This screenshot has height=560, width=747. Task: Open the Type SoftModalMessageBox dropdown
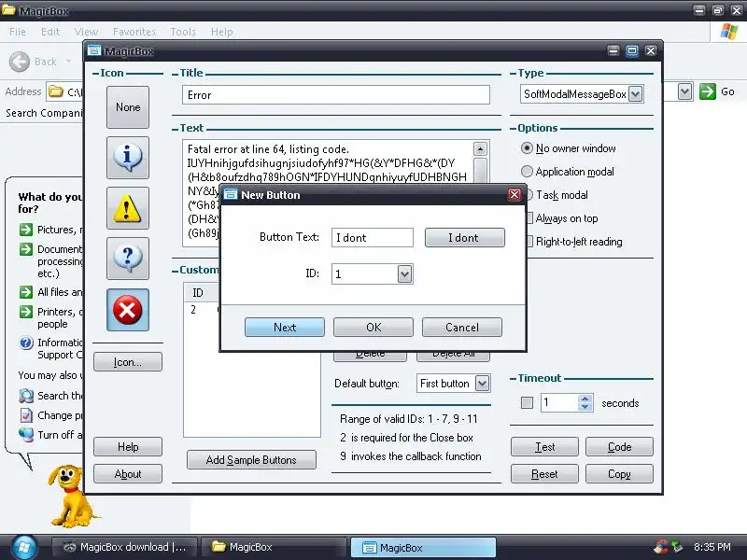635,94
